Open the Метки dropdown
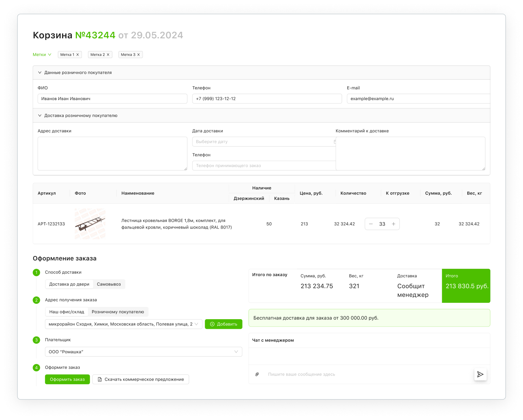The width and height of the screenshot is (523, 420). point(42,55)
